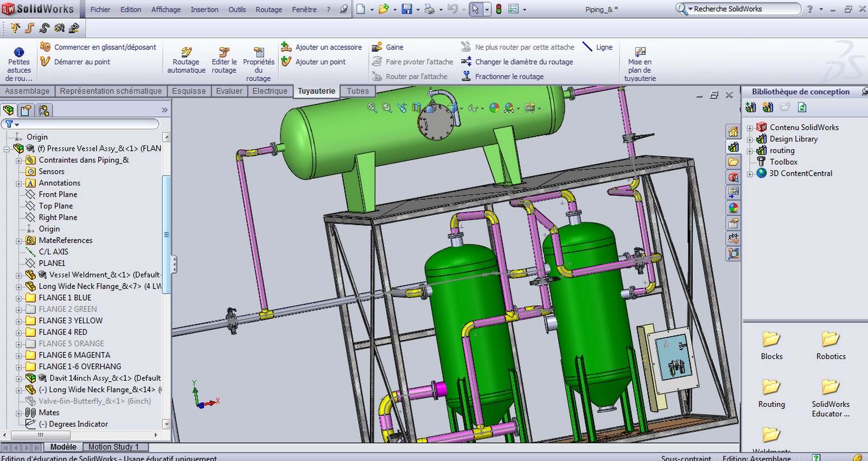The height and width of the screenshot is (461, 868).
Task: Click Zoom to Area magnifier icon
Action: click(x=387, y=108)
